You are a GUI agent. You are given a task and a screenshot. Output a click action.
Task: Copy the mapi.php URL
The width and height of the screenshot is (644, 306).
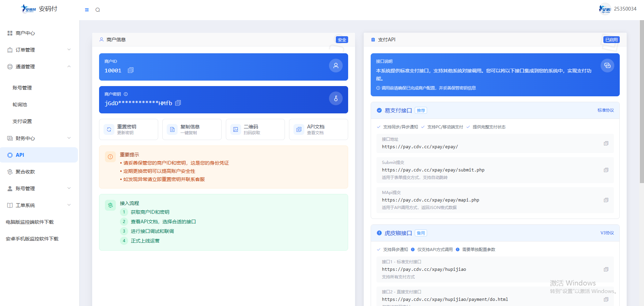(x=606, y=200)
